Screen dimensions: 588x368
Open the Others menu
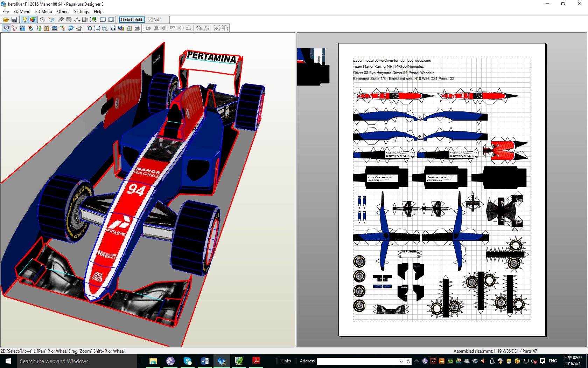pyautogui.click(x=63, y=11)
